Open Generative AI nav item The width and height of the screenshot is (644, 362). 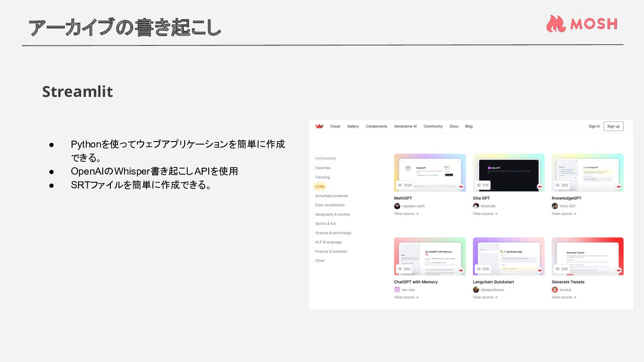pyautogui.click(x=405, y=127)
